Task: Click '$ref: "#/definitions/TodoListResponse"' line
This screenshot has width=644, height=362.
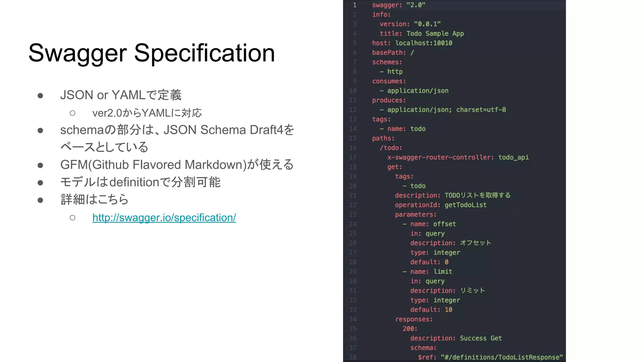Action: 491,357
